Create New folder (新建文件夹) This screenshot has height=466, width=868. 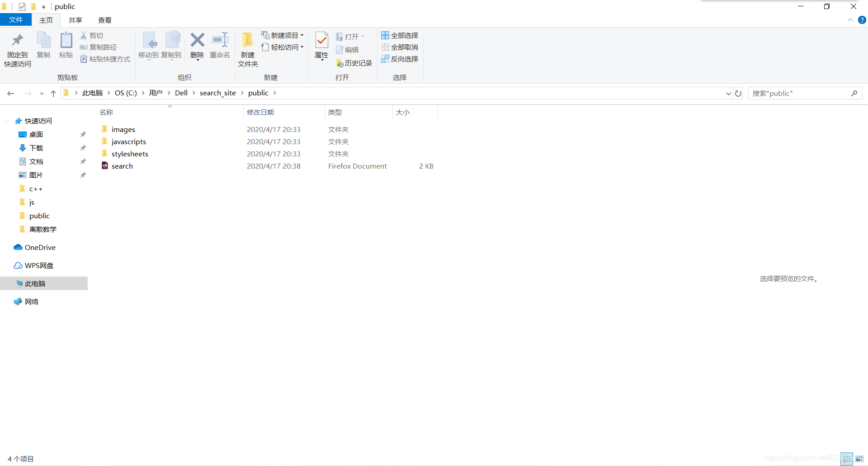click(x=248, y=50)
